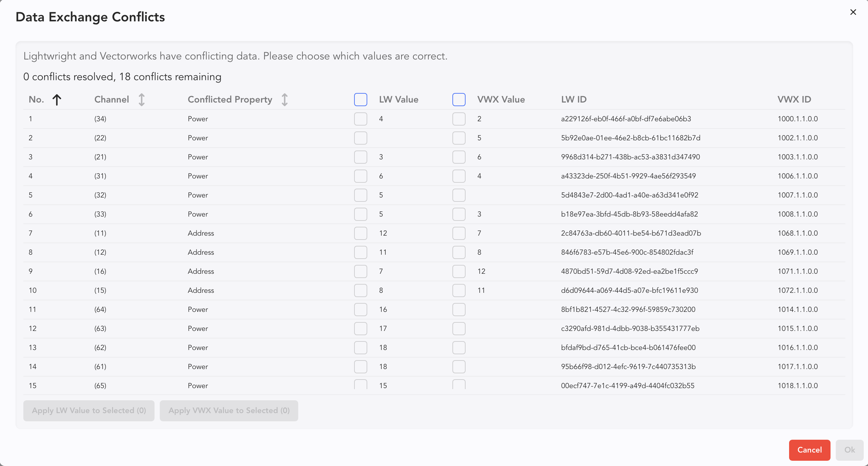The height and width of the screenshot is (466, 868).
Task: Click the Cancel button
Action: coord(809,450)
